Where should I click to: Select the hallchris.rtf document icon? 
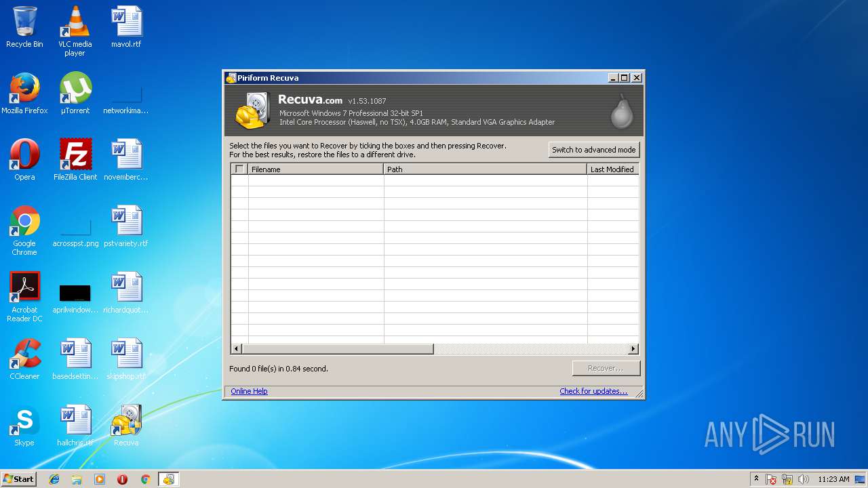pos(75,426)
